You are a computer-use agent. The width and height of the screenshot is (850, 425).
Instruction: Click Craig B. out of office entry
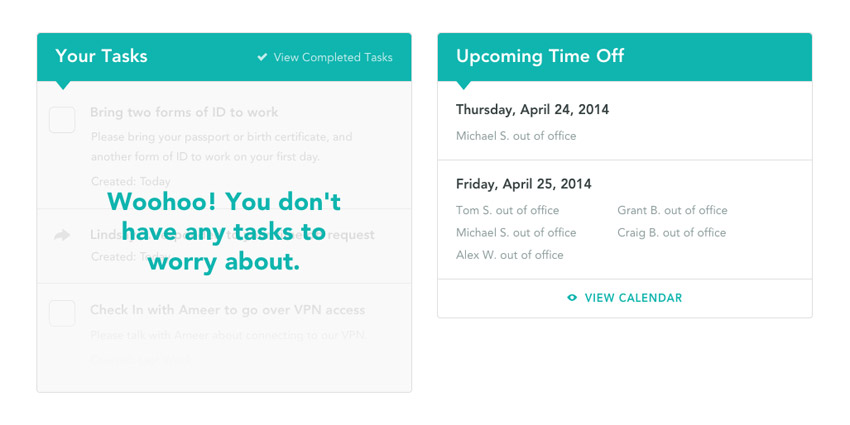click(x=671, y=233)
